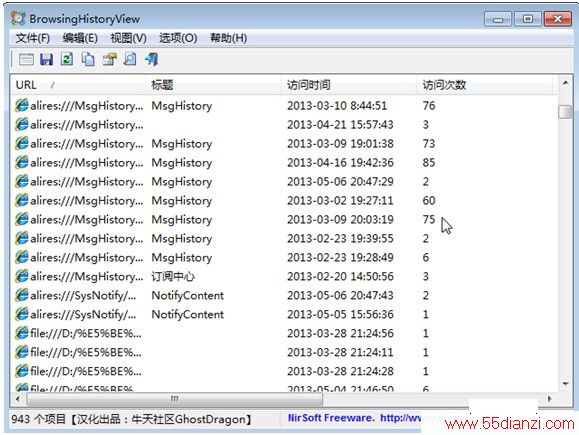Click the copy selected items toolbar icon

(x=88, y=59)
